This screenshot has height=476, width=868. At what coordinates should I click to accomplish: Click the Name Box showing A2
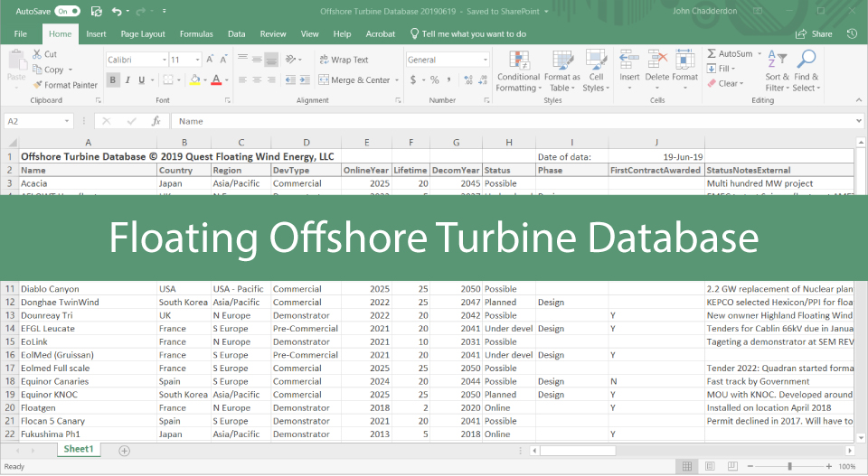[x=38, y=121]
